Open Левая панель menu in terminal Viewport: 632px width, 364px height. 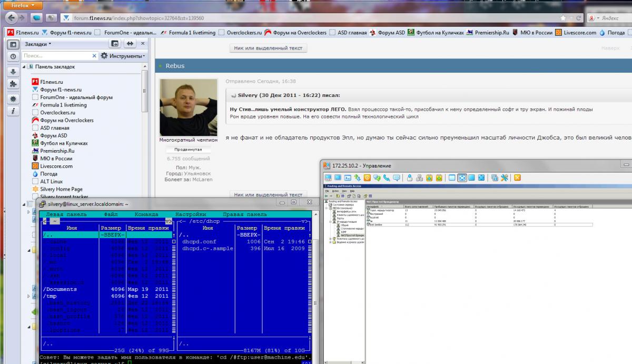66,214
